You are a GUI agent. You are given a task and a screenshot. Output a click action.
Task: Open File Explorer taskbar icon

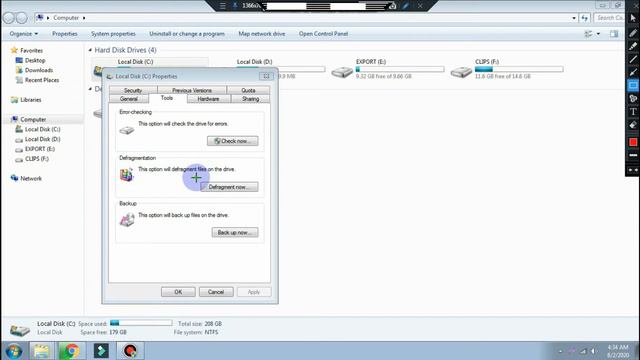pyautogui.click(x=41, y=351)
